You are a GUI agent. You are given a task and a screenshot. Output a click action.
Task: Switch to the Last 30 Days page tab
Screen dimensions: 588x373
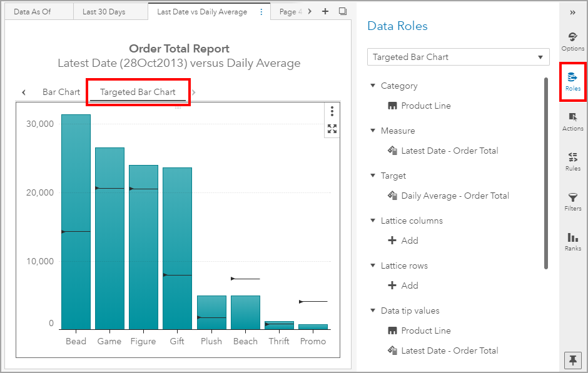click(x=104, y=12)
